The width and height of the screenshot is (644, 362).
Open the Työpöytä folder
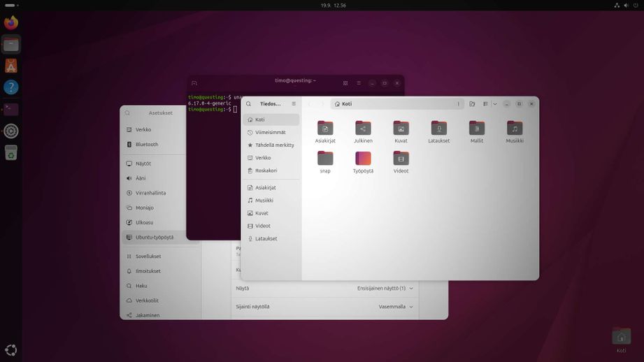coord(363,159)
